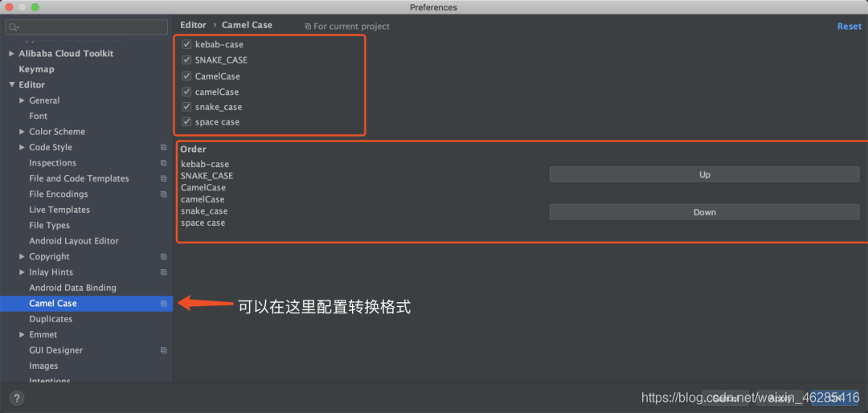Click the Down button
The width and height of the screenshot is (868, 413).
pyautogui.click(x=704, y=212)
